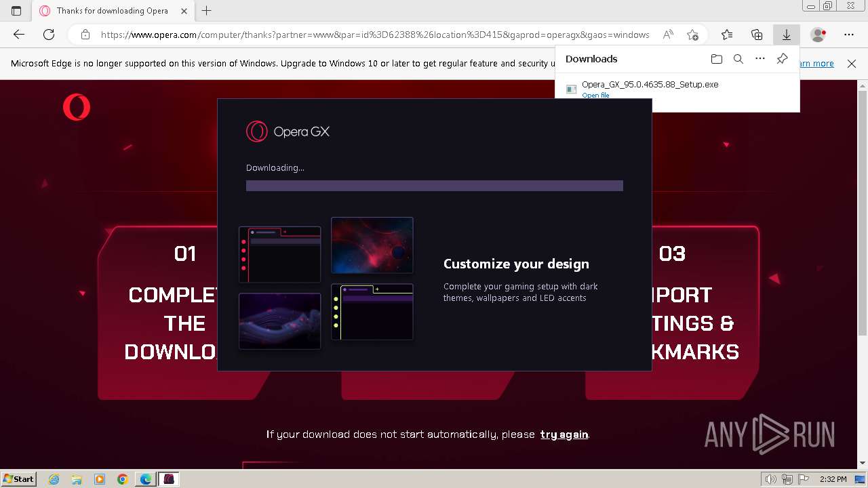Click the red Opera logo on the page
868x488 pixels.
(77, 107)
